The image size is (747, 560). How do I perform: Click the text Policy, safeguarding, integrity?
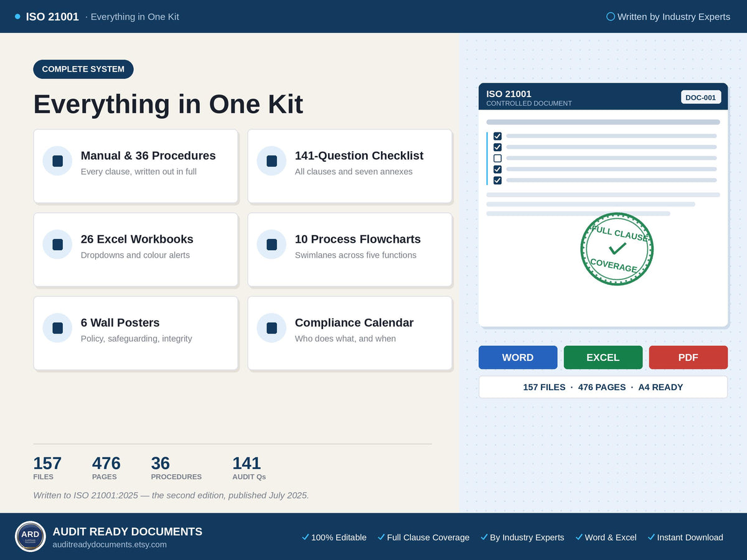tap(136, 338)
